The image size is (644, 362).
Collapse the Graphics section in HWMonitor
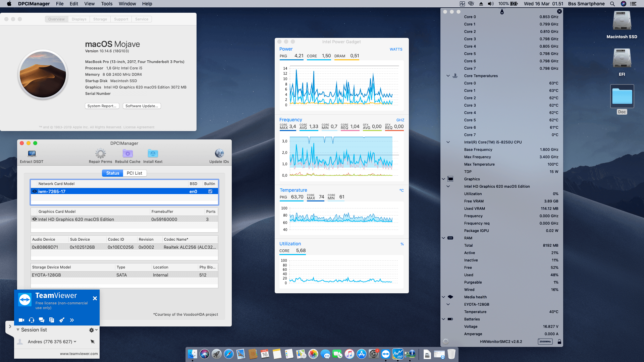(x=443, y=179)
